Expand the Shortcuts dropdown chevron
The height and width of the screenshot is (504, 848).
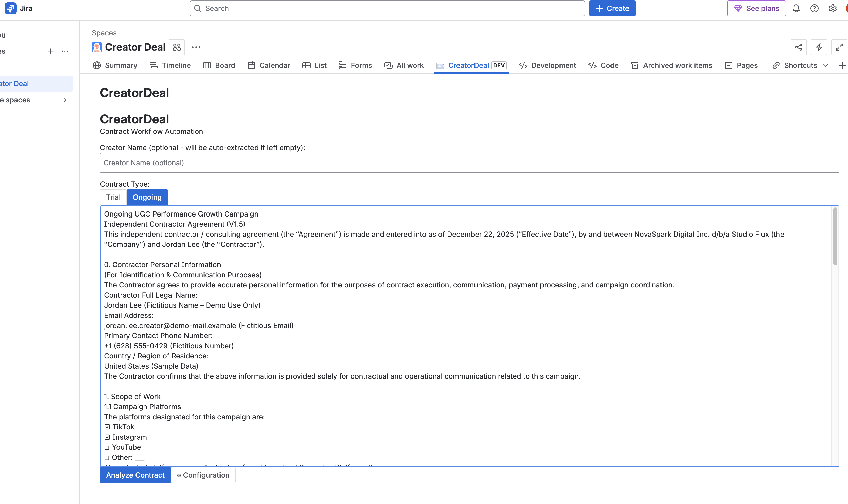pos(826,66)
